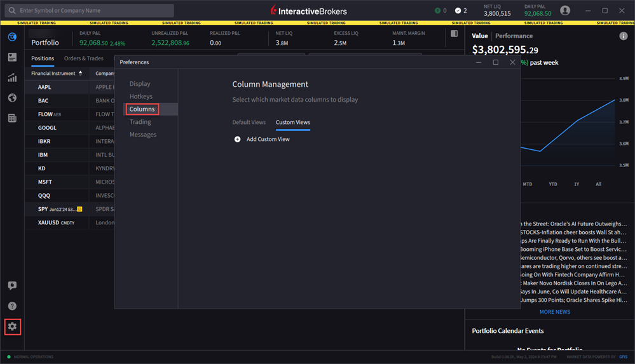635x364 pixels.
Task: Open the feedback chat icon in sidebar
Action: (x=12, y=285)
